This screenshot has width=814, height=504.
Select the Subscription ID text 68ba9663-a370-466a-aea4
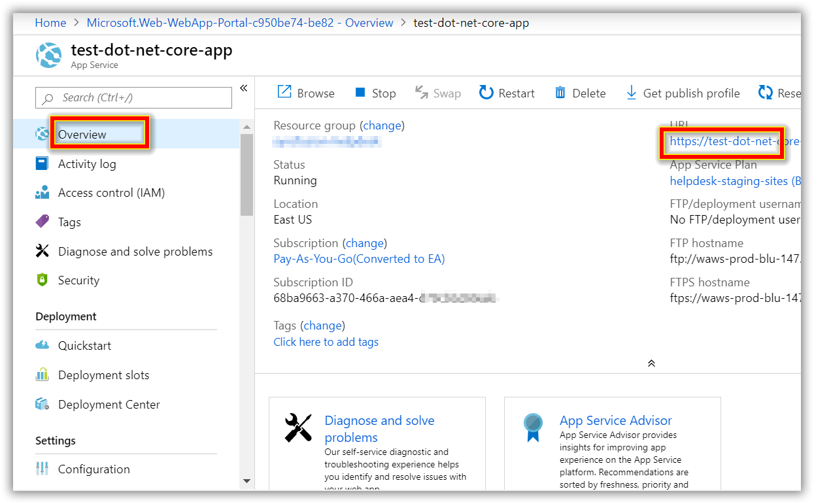[x=346, y=298]
